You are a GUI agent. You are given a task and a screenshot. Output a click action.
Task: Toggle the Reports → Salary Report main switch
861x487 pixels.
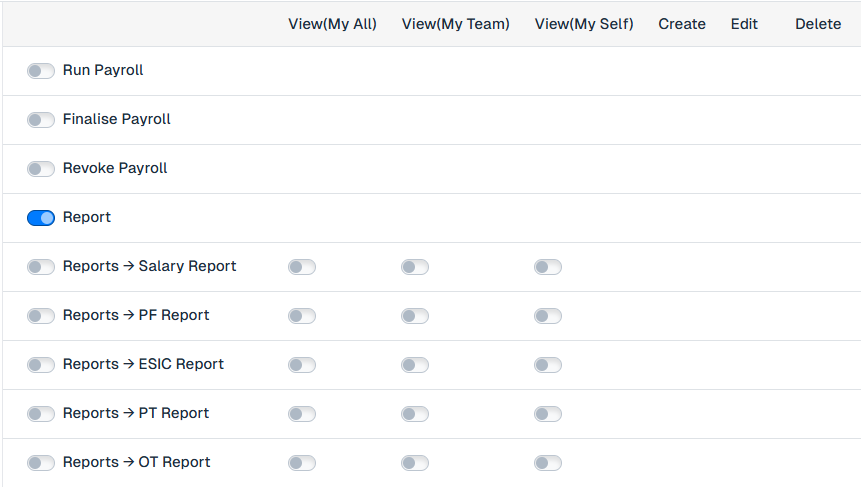point(41,267)
